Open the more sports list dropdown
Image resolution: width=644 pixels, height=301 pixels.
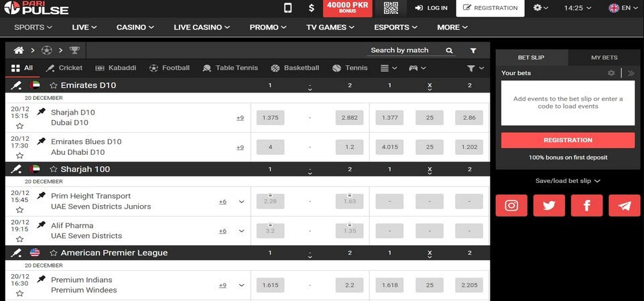pos(389,68)
